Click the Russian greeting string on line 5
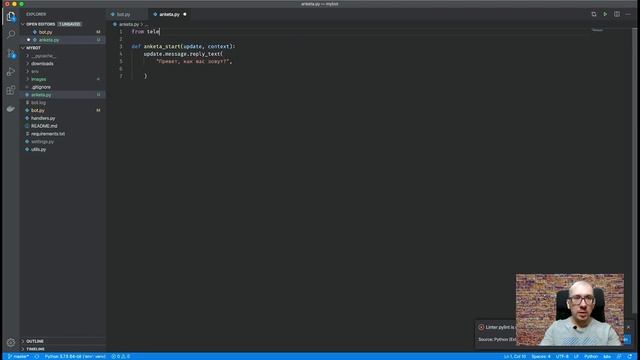Image resolution: width=640 pixels, height=360 pixels. click(x=194, y=62)
